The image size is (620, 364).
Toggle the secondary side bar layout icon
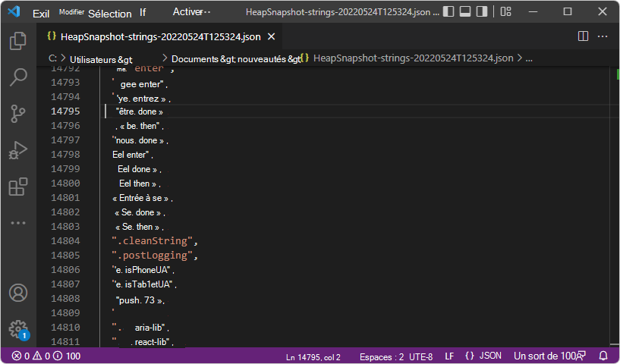pyautogui.click(x=482, y=12)
